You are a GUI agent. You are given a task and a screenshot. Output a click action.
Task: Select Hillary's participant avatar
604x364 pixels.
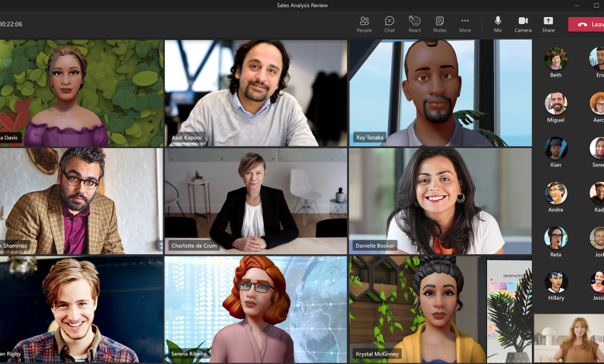556,282
